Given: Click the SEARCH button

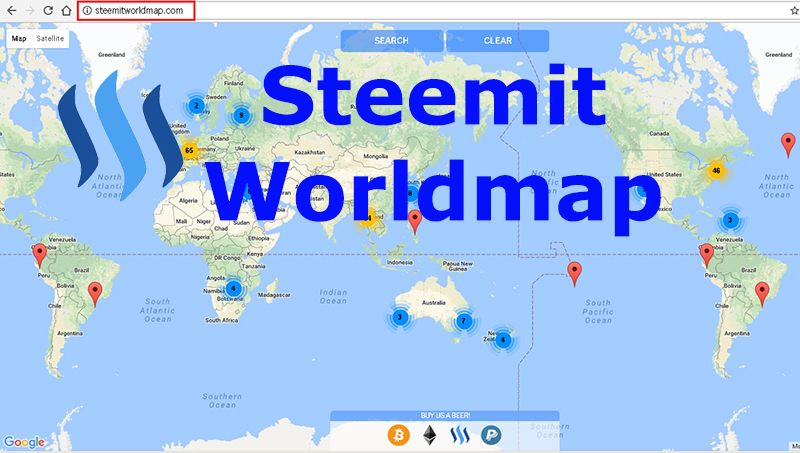Looking at the screenshot, I should [391, 41].
